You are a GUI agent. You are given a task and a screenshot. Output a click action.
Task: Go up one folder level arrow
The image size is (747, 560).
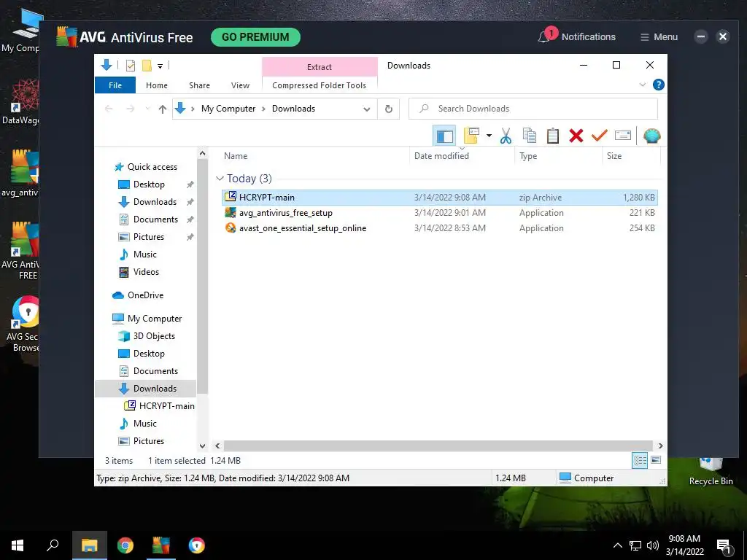pyautogui.click(x=163, y=109)
